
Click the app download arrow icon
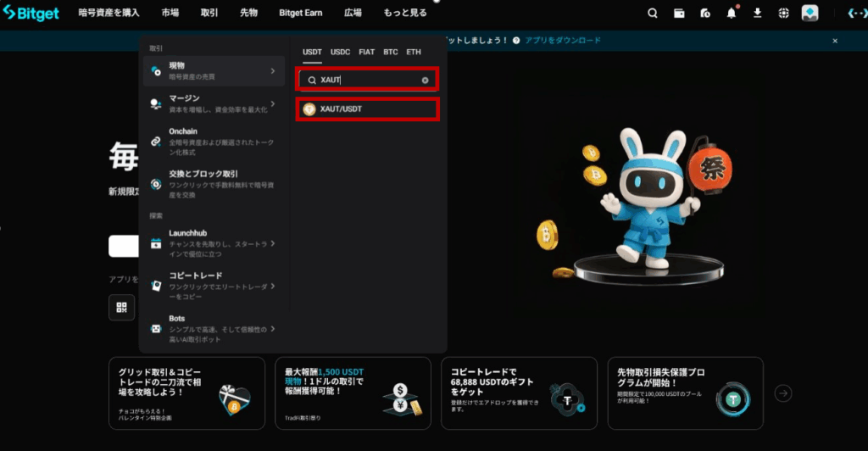point(757,13)
